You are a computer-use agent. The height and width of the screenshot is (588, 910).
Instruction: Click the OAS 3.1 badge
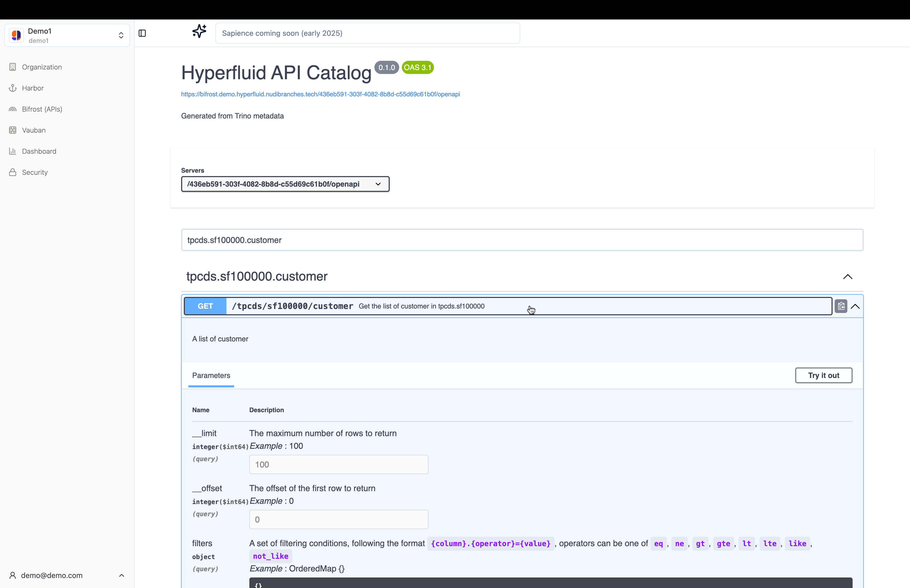(x=417, y=68)
